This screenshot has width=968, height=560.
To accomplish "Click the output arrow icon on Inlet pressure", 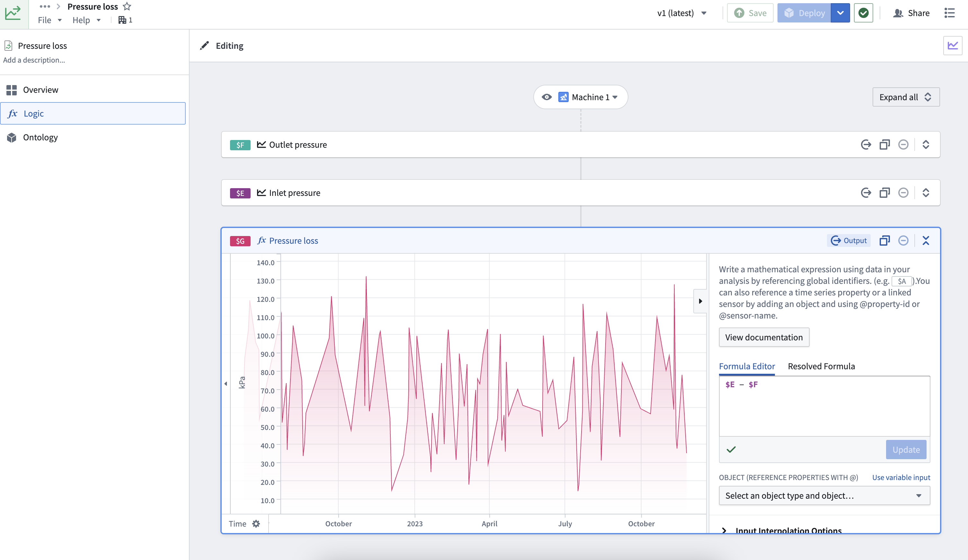I will click(x=866, y=193).
